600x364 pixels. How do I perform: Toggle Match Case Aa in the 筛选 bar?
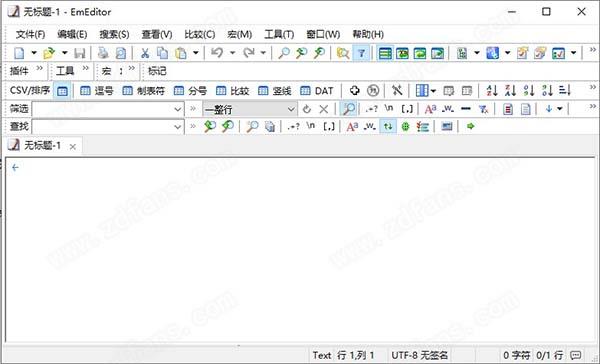[x=430, y=109]
